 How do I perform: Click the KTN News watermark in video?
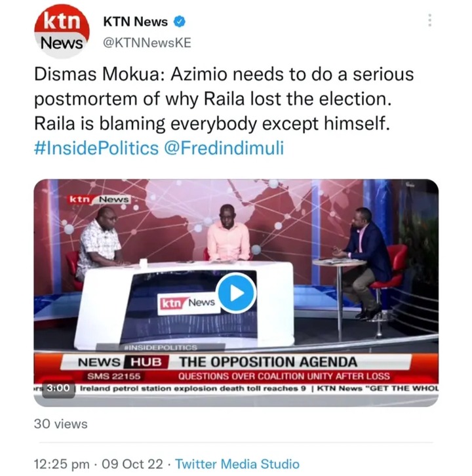pos(99,199)
